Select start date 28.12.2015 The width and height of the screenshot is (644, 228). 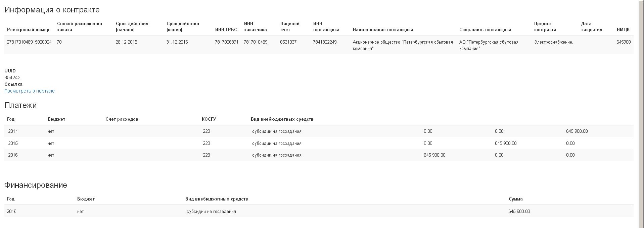tap(127, 42)
